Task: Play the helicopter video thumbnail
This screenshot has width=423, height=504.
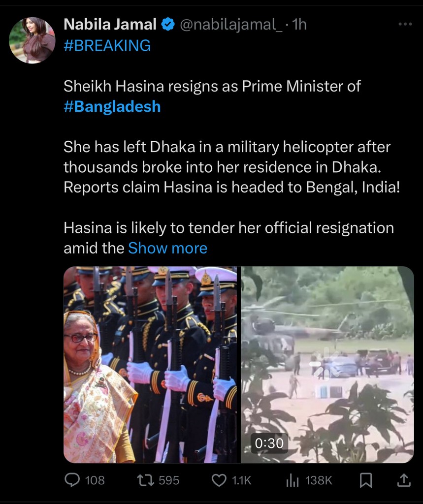Action: point(327,365)
